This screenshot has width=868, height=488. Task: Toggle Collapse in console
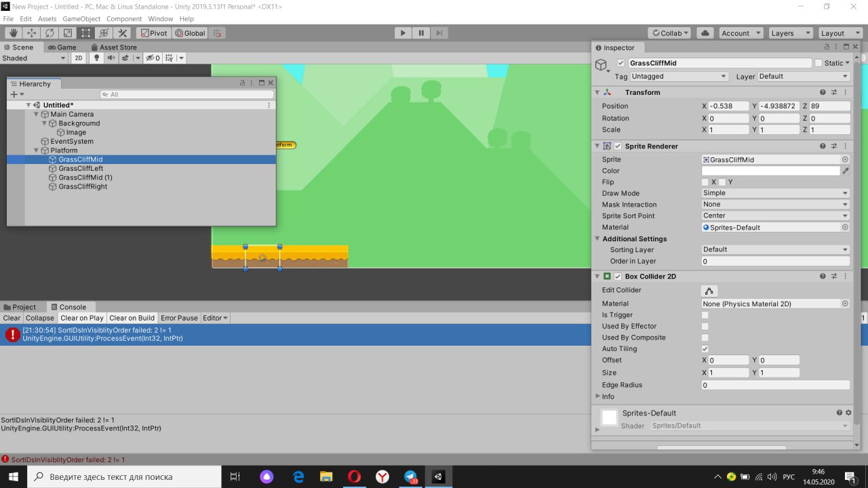40,318
